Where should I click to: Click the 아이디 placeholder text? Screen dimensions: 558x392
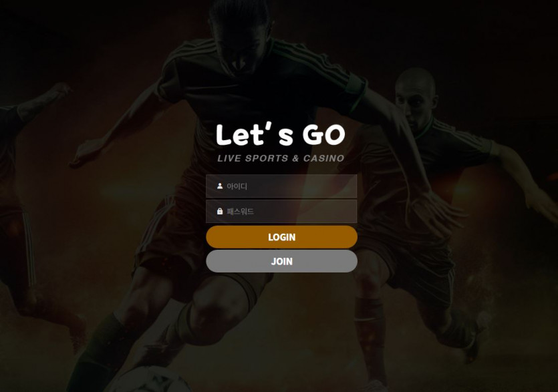pyautogui.click(x=237, y=186)
